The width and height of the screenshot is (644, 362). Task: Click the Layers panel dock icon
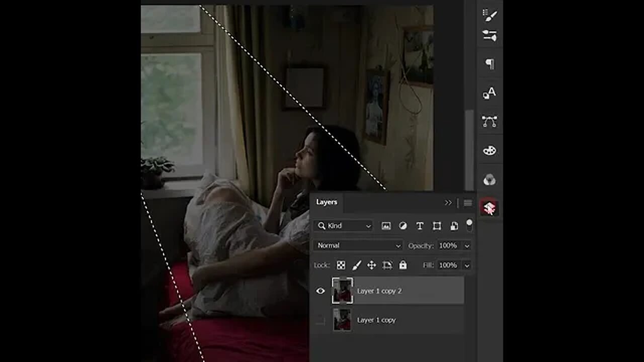coord(490,207)
